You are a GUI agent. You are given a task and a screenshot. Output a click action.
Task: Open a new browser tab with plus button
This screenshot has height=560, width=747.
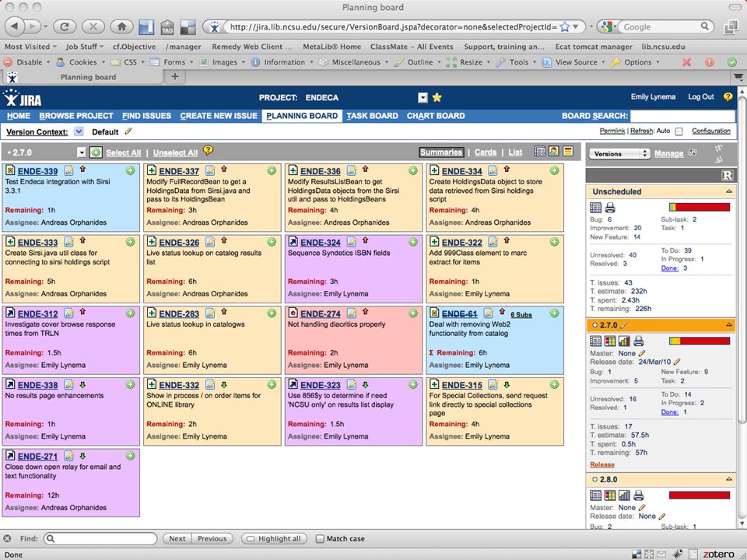click(x=175, y=77)
